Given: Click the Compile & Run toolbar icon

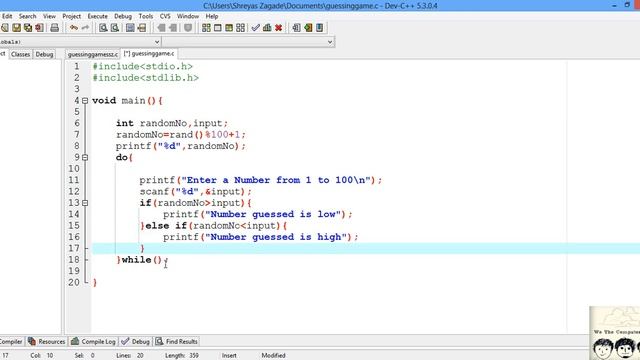Looking at the screenshot, I should pyautogui.click(x=229, y=28).
